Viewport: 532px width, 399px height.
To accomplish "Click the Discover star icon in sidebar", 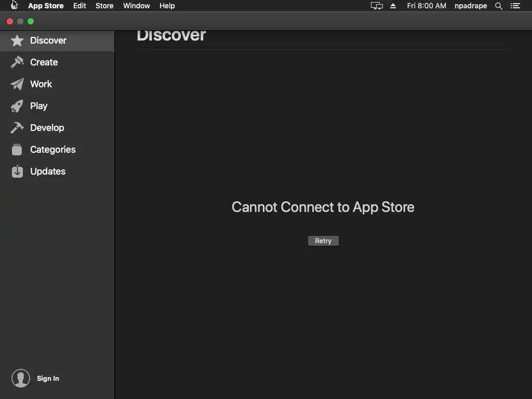I will (17, 41).
